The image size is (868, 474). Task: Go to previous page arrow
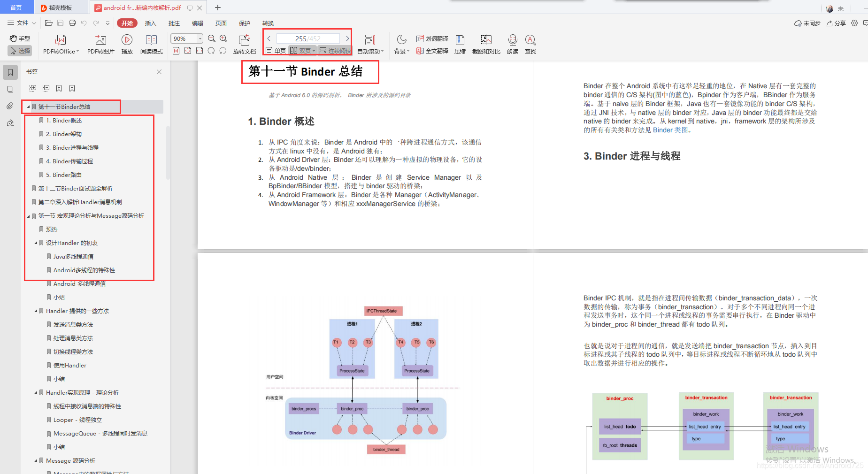pos(269,38)
